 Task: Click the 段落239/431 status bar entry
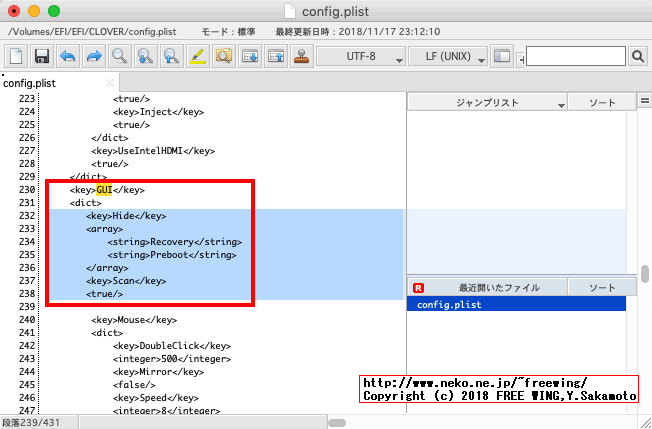coord(31,423)
